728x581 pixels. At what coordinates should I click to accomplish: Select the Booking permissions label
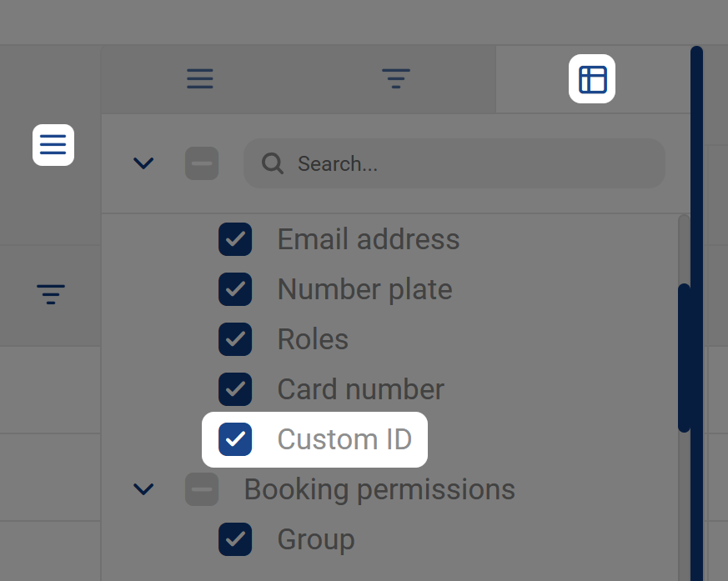coord(379,489)
